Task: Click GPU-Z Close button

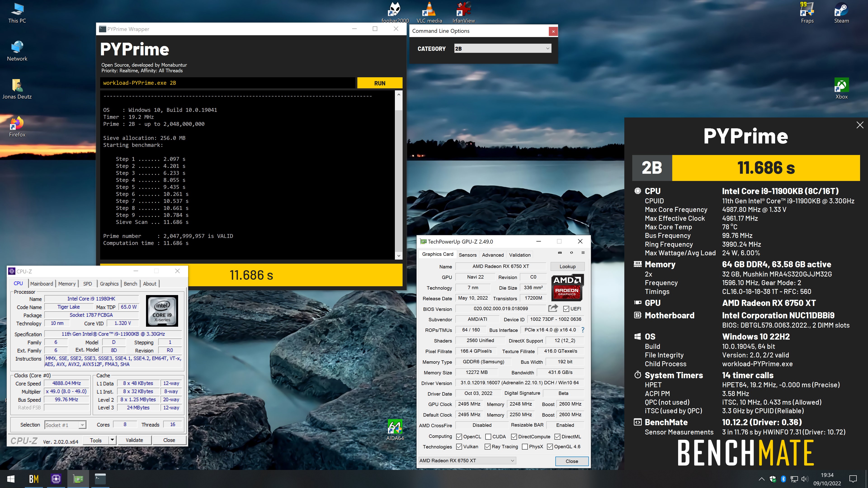Action: pos(572,461)
